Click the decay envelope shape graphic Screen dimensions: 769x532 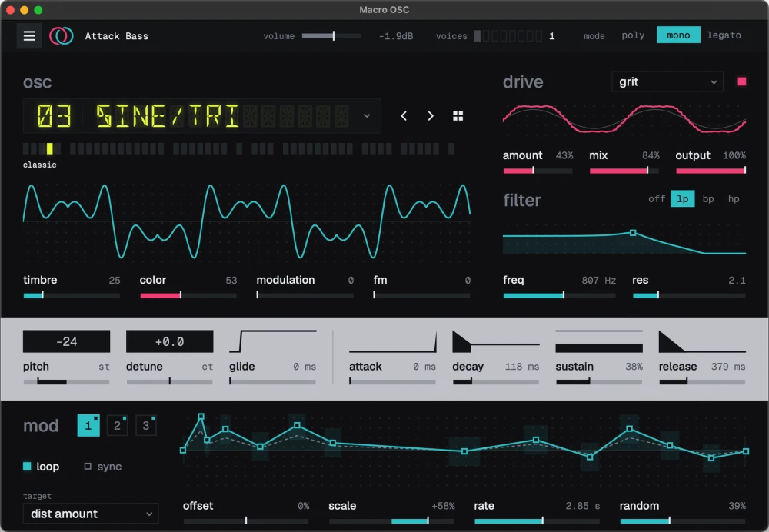[x=495, y=341]
